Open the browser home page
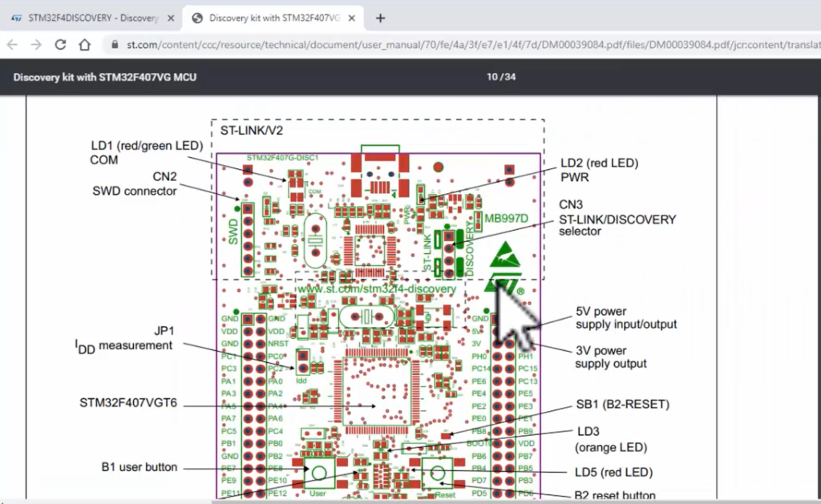 point(85,45)
